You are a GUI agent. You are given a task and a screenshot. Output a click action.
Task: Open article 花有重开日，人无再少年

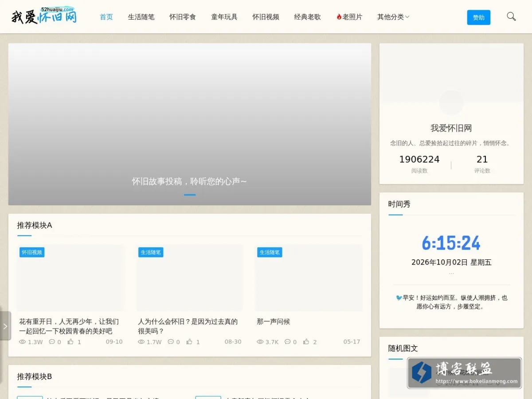(69, 326)
